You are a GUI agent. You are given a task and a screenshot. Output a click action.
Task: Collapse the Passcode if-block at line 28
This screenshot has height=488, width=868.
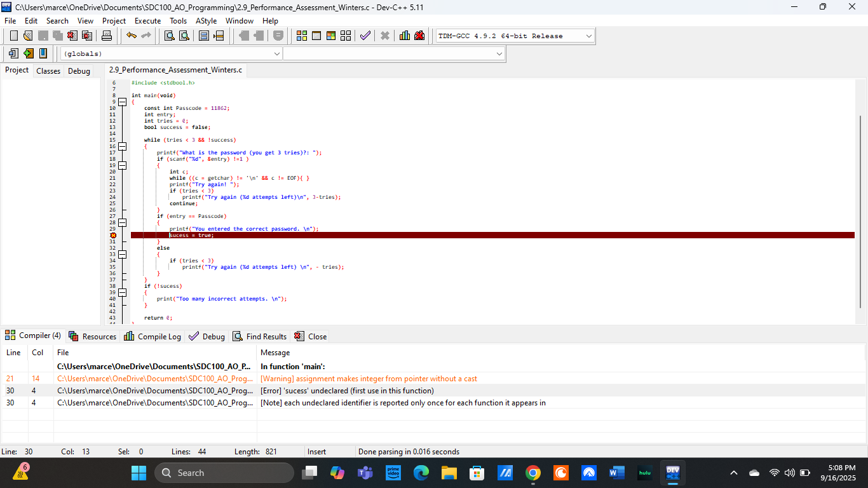(x=123, y=222)
